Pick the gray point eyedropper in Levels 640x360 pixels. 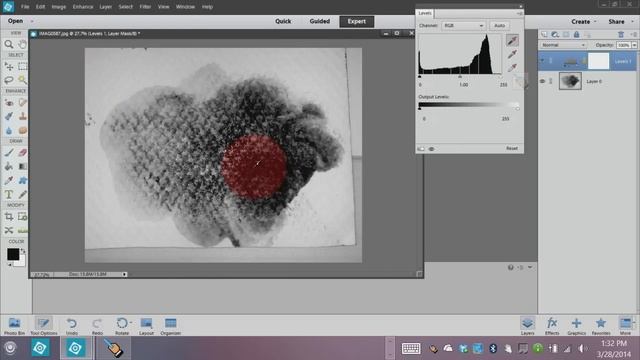[512, 54]
